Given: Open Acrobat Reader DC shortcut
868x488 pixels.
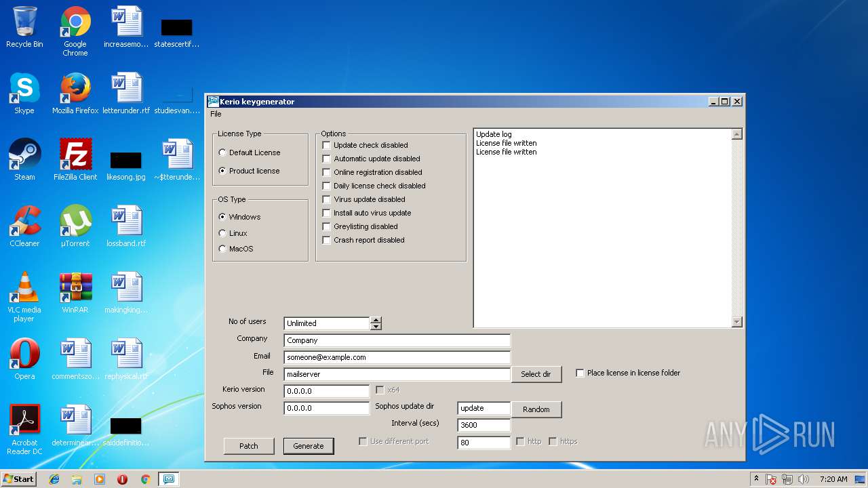Looking at the screenshot, I should pos(24,430).
